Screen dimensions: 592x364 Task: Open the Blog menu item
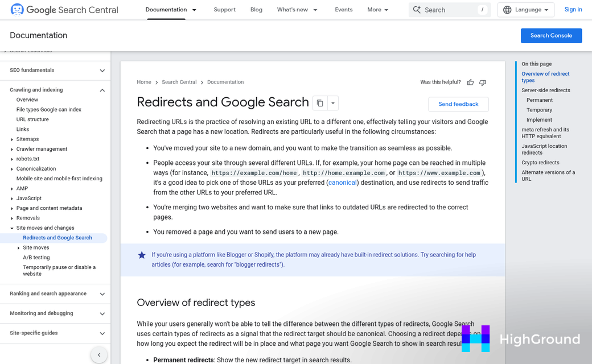[256, 10]
